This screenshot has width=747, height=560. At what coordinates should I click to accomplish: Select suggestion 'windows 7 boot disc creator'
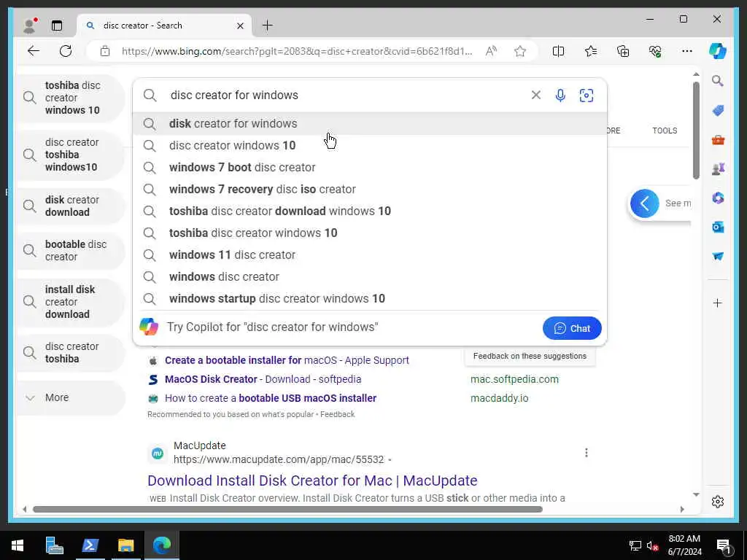pos(370,168)
